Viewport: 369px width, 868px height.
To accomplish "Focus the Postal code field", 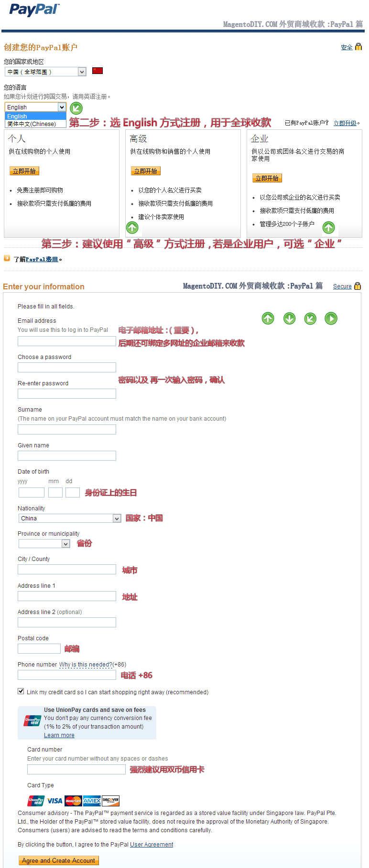I will click(x=39, y=648).
